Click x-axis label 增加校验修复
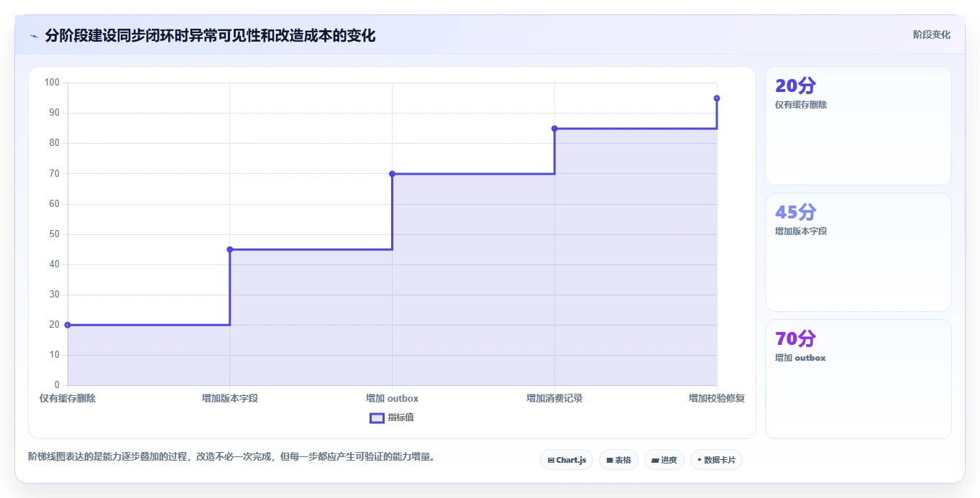Image resolution: width=980 pixels, height=498 pixels. tap(717, 398)
